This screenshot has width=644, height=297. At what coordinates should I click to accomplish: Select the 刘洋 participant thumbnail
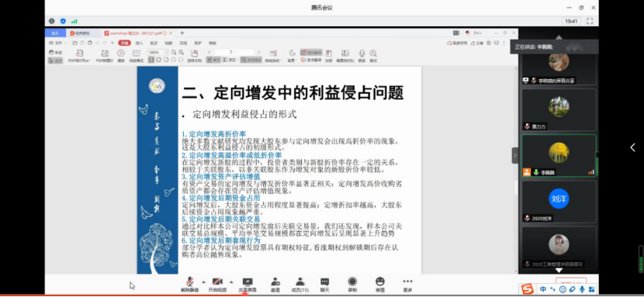[559, 202]
